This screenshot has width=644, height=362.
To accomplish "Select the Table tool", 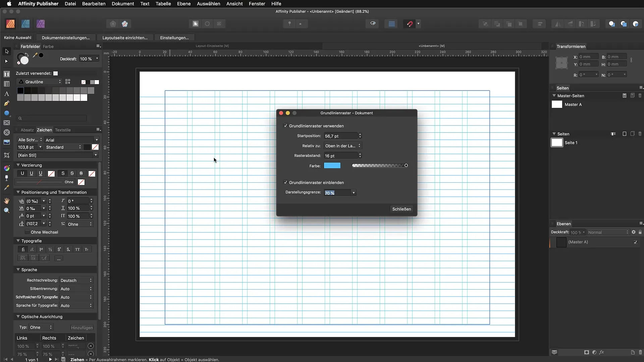I will tap(6, 84).
